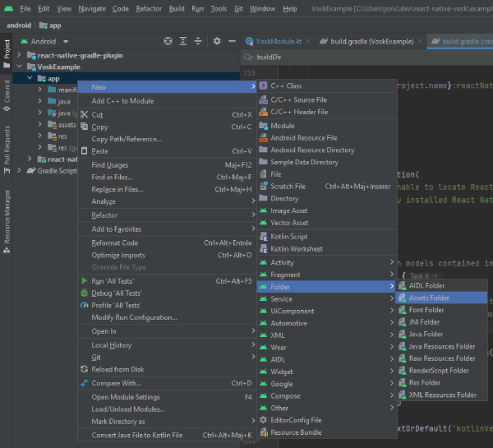Select JNI Folder in the Folder submenu
The height and width of the screenshot is (448, 493).
tap(441, 322)
